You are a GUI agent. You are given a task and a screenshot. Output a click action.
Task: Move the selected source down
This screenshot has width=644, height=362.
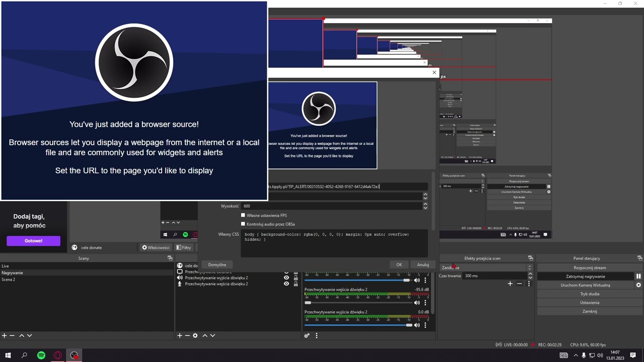point(212,335)
